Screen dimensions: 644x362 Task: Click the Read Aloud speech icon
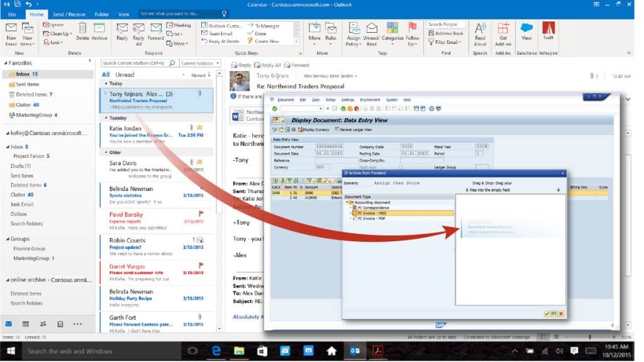click(x=480, y=28)
